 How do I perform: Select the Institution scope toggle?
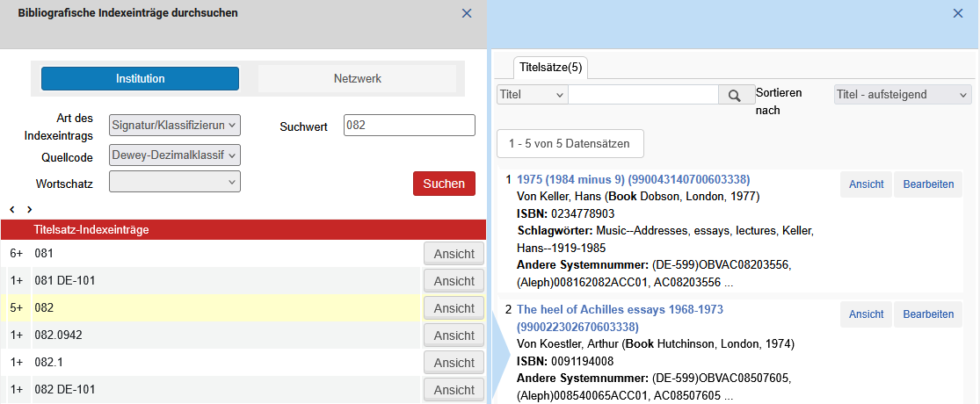[140, 79]
